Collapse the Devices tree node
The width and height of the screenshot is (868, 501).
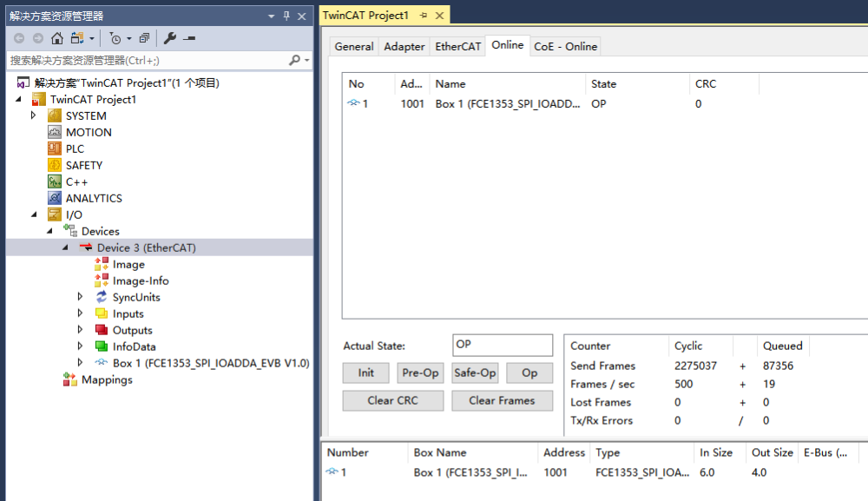[49, 231]
